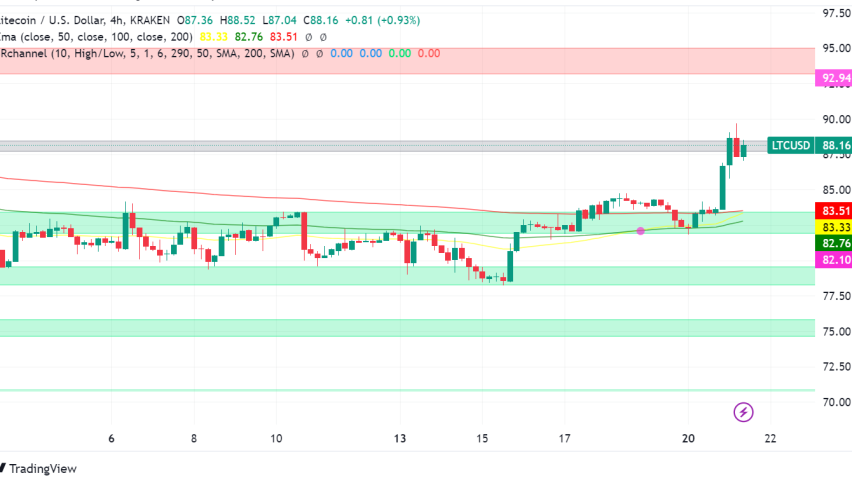Image resolution: width=852 pixels, height=485 pixels.
Task: Click date label 13 on time axis
Action: (x=400, y=438)
